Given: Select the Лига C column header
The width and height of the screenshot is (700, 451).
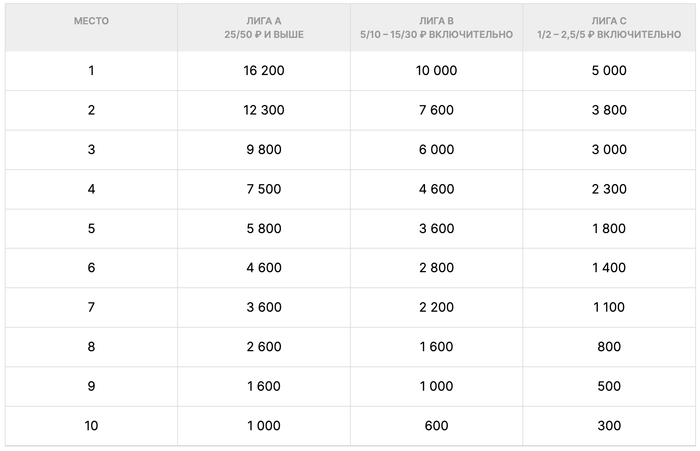Looking at the screenshot, I should (x=608, y=27).
